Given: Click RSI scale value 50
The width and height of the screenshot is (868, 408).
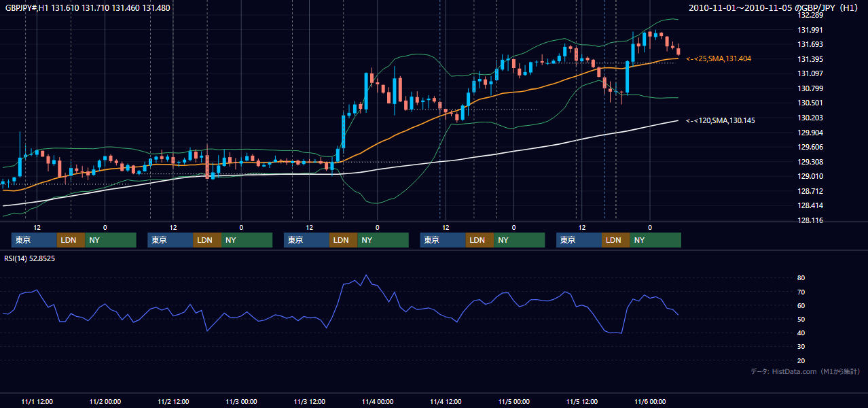Looking at the screenshot, I should 801,319.
